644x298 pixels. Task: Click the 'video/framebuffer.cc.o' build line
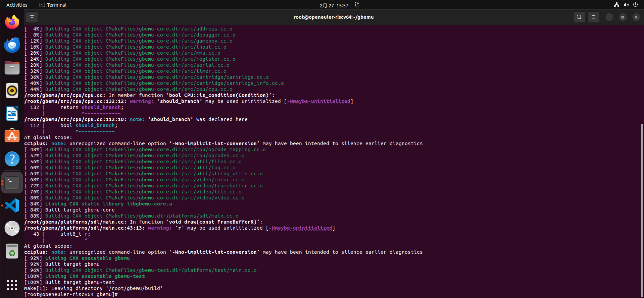coord(143,186)
